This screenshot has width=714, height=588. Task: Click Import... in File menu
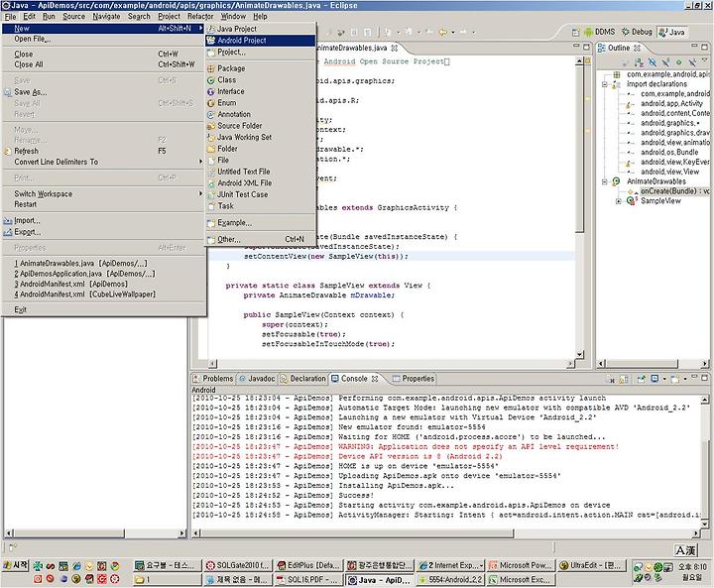click(x=103, y=220)
